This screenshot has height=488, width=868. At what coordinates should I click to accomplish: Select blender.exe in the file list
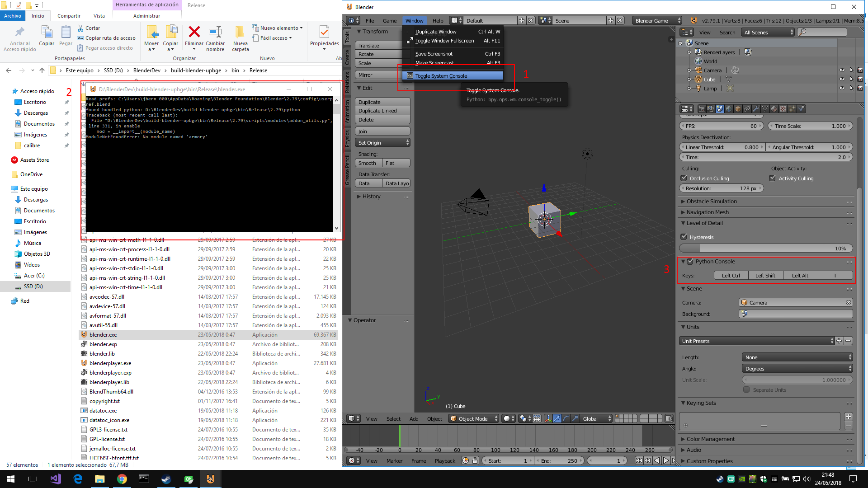[x=103, y=334]
